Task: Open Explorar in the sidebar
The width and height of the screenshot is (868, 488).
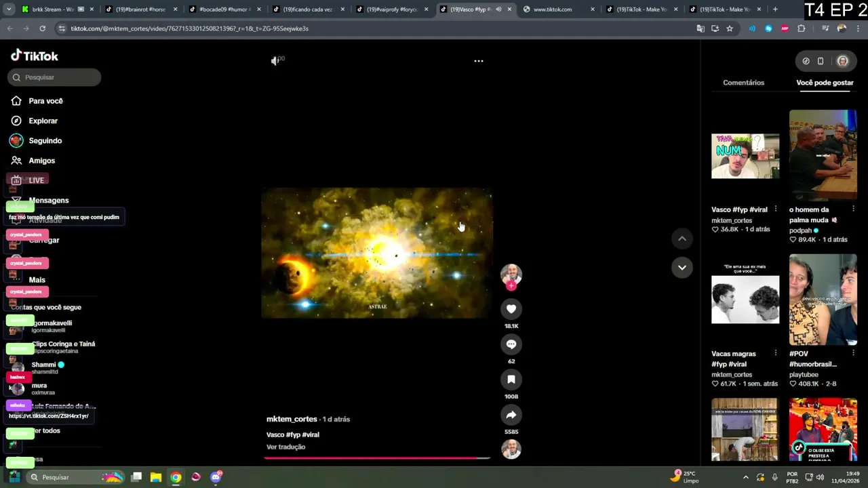Action: [x=43, y=121]
